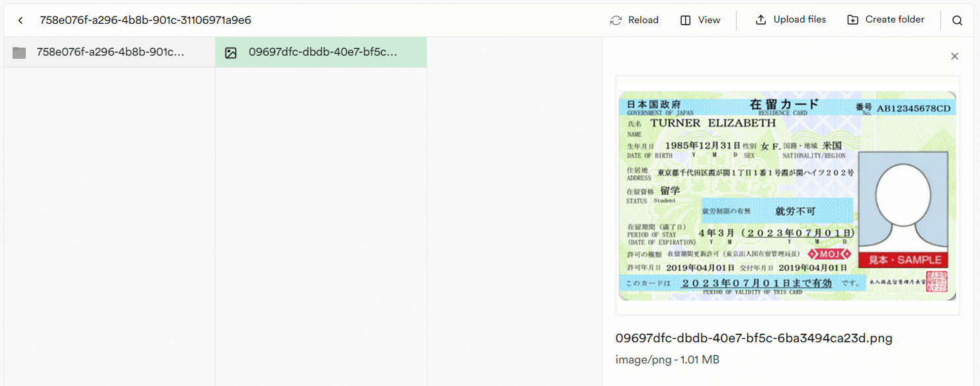Click the back arrow in the header

pyautogui.click(x=20, y=21)
